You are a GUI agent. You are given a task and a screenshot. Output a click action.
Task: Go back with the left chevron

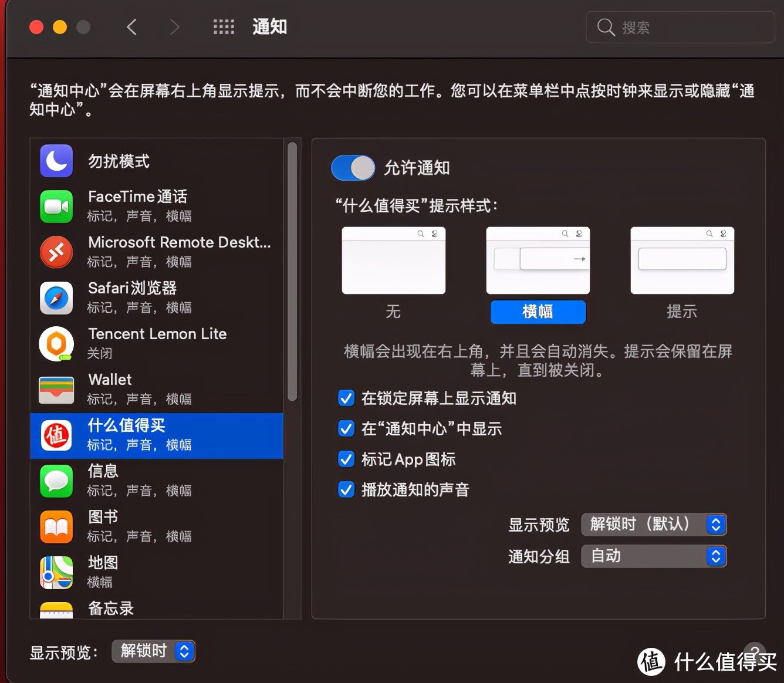pyautogui.click(x=132, y=27)
